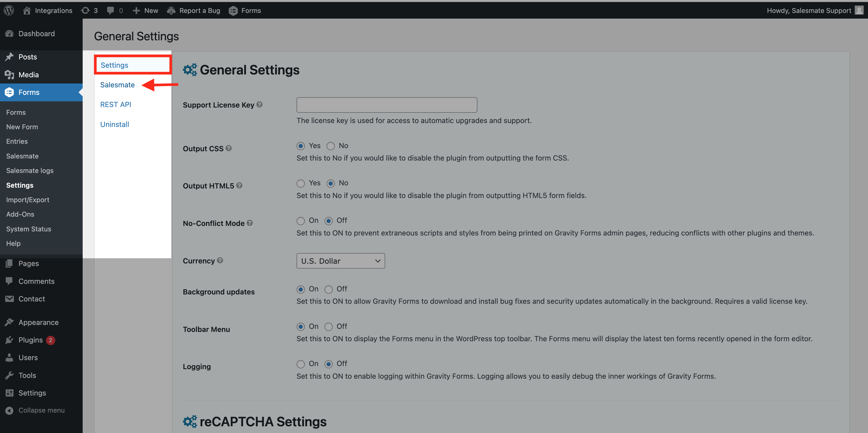Click the Integrations home icon
Screen dimensions: 868x433
tap(27, 10)
